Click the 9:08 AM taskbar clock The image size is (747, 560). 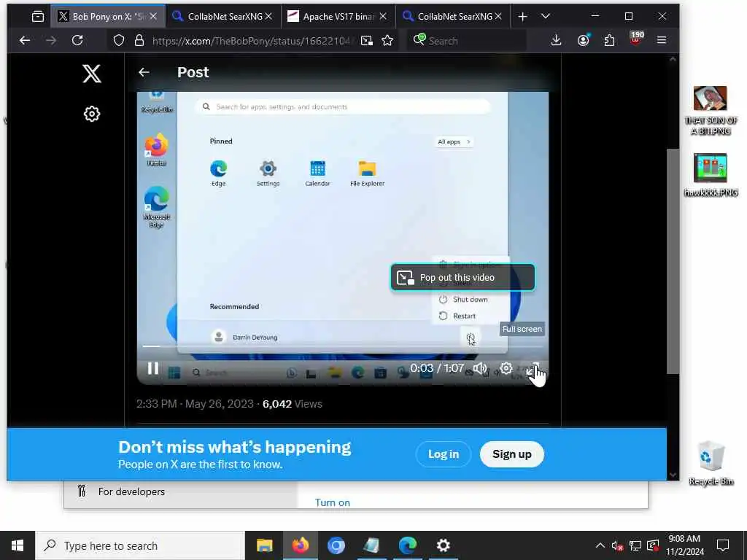(x=684, y=545)
